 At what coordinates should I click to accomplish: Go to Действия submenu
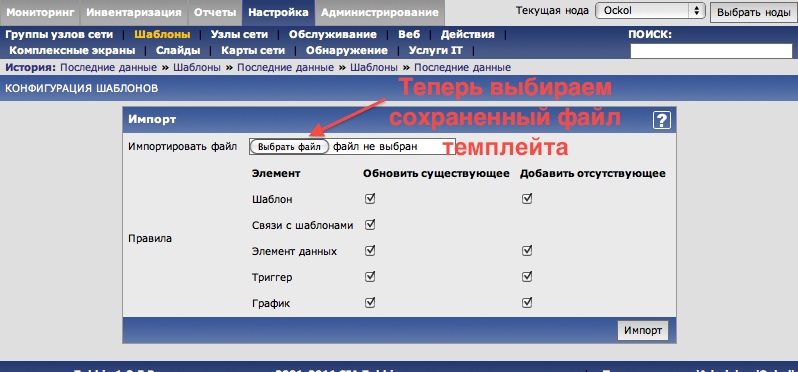[x=468, y=35]
